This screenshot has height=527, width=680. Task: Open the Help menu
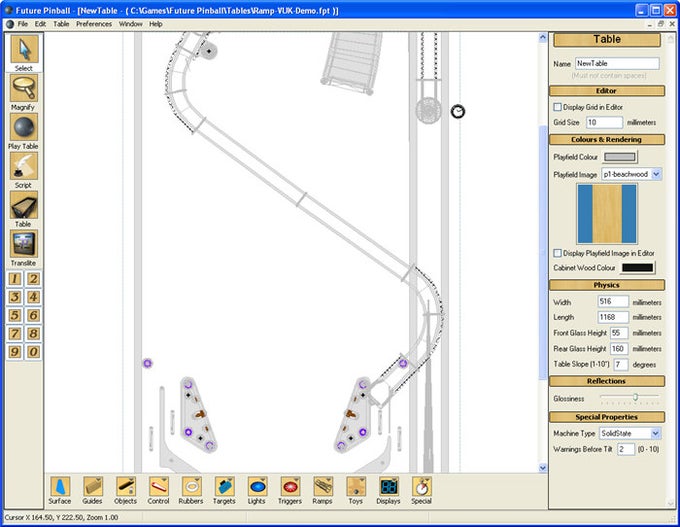pos(156,24)
